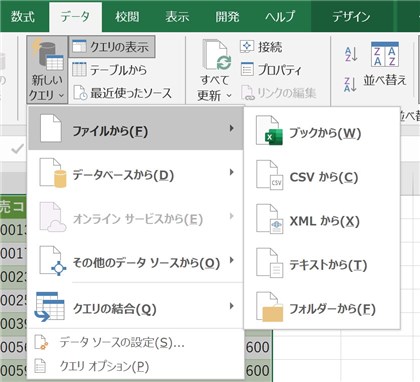This screenshot has width=420, height=382.
Task: Click the テーブルから table icon
Action: (79, 69)
